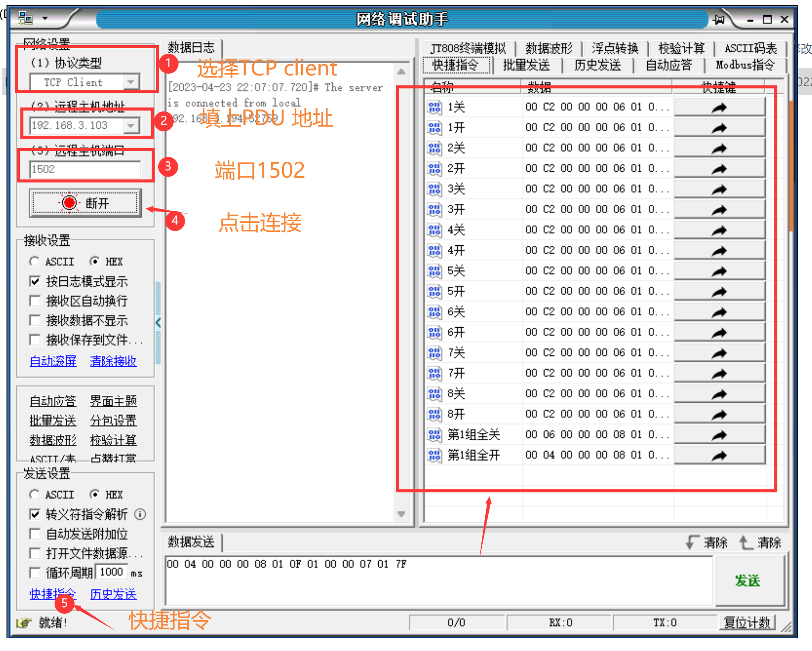Enable 接收保存到文件 checkbox

tap(35, 340)
